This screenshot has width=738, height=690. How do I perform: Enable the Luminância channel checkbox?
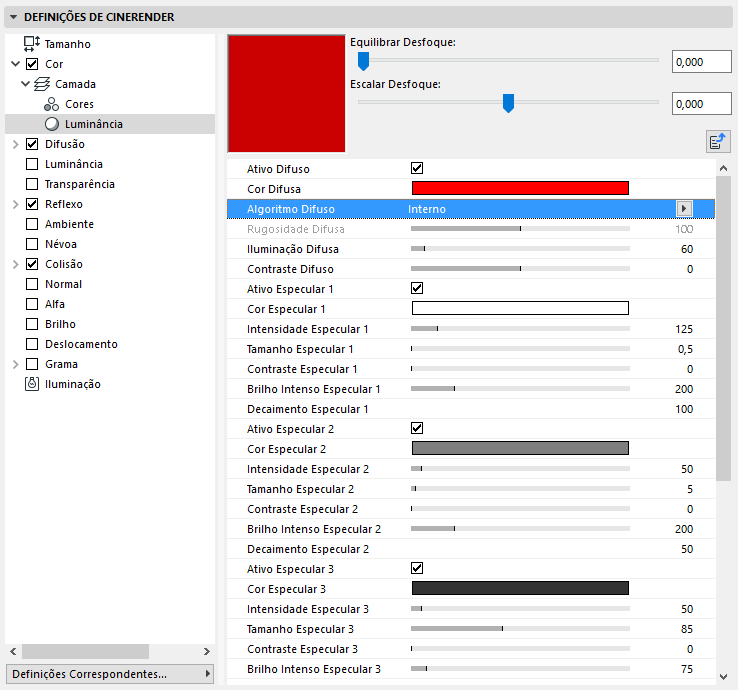pyautogui.click(x=32, y=164)
